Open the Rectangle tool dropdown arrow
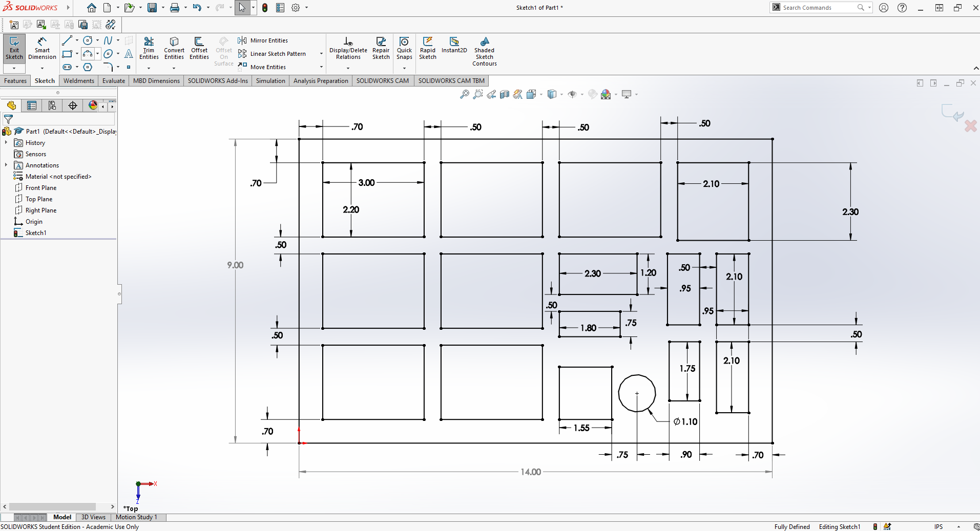The width and height of the screenshot is (980, 531). click(x=77, y=54)
